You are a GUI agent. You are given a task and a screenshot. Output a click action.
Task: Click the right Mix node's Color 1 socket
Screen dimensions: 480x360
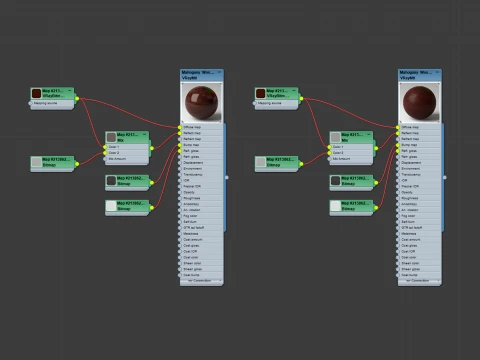[329, 147]
